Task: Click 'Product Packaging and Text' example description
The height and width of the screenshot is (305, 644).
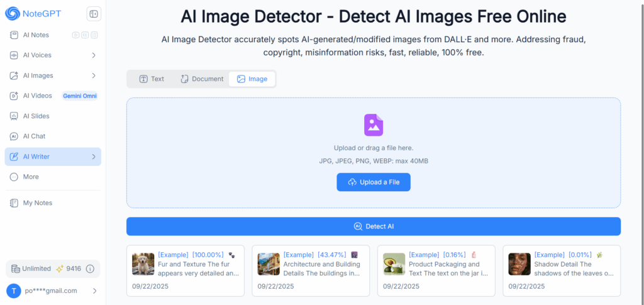Action: pos(448,269)
